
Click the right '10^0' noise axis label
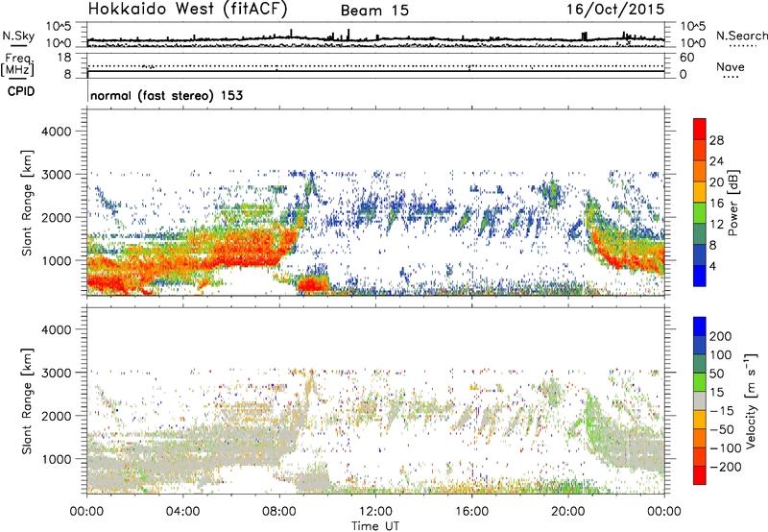pyautogui.click(x=692, y=43)
